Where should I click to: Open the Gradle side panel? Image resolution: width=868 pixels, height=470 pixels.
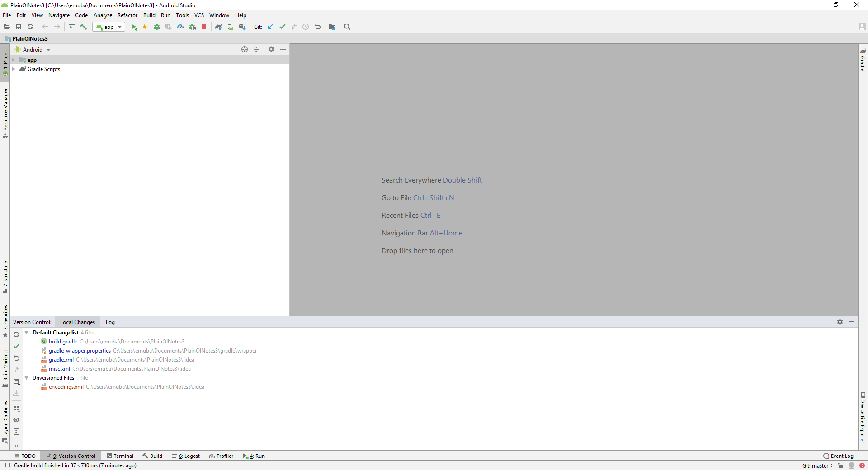click(863, 60)
